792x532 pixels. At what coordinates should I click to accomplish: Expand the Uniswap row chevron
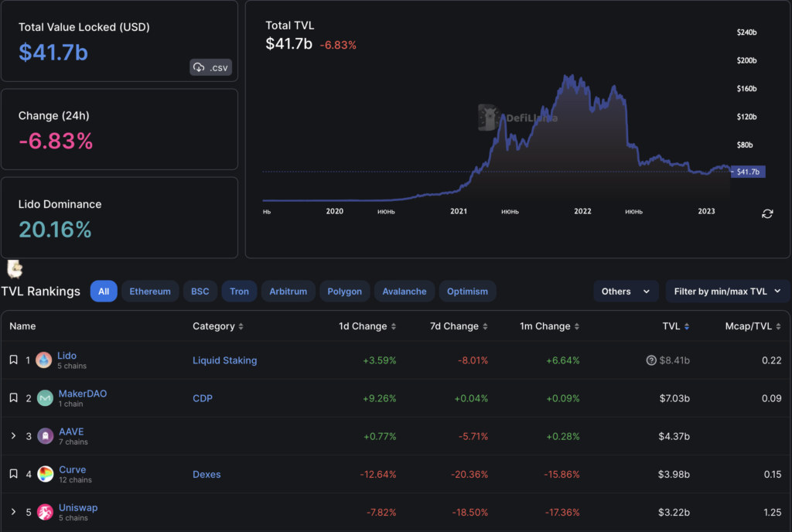coord(13,512)
